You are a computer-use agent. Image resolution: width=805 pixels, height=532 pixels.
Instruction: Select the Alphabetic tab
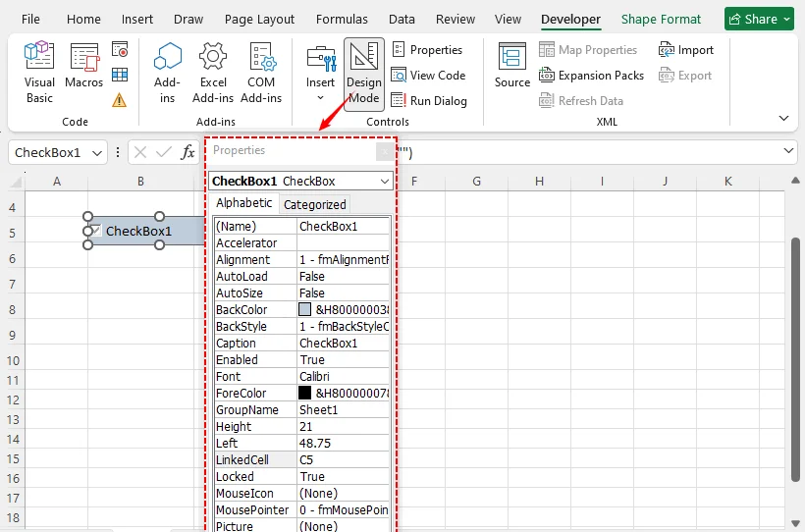[x=243, y=203]
